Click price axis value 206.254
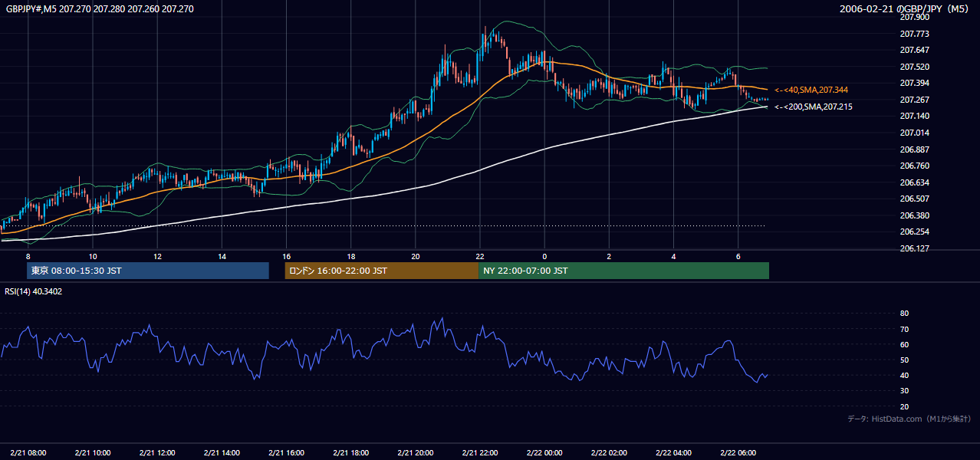This screenshot has height=460, width=980. click(914, 232)
